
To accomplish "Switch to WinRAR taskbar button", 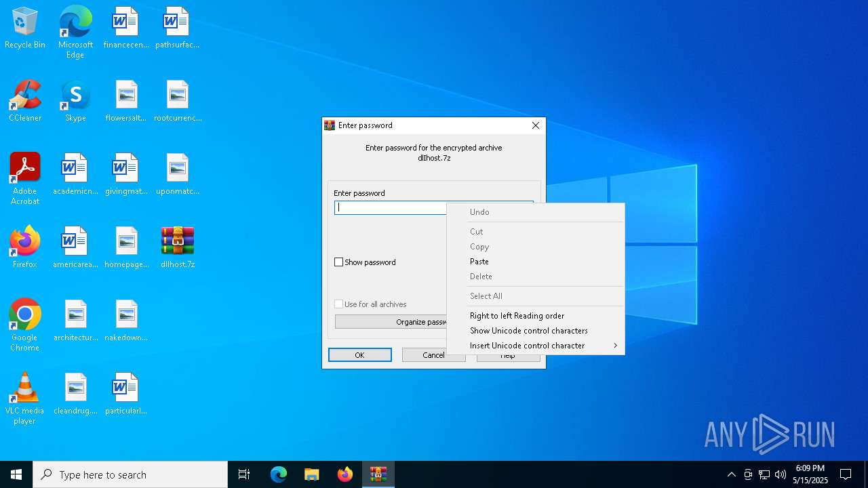I will (378, 474).
